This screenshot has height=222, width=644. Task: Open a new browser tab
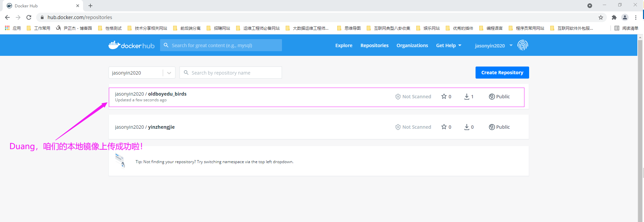click(90, 6)
